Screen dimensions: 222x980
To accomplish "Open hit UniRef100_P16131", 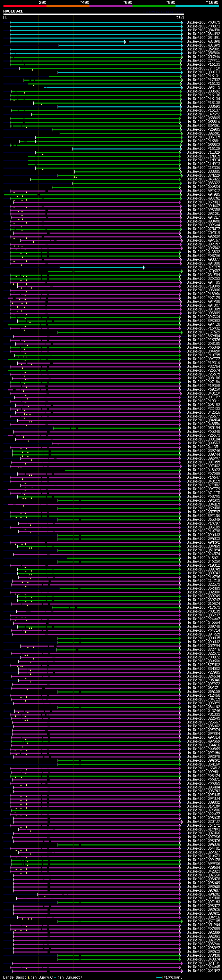I will [x=203, y=76].
